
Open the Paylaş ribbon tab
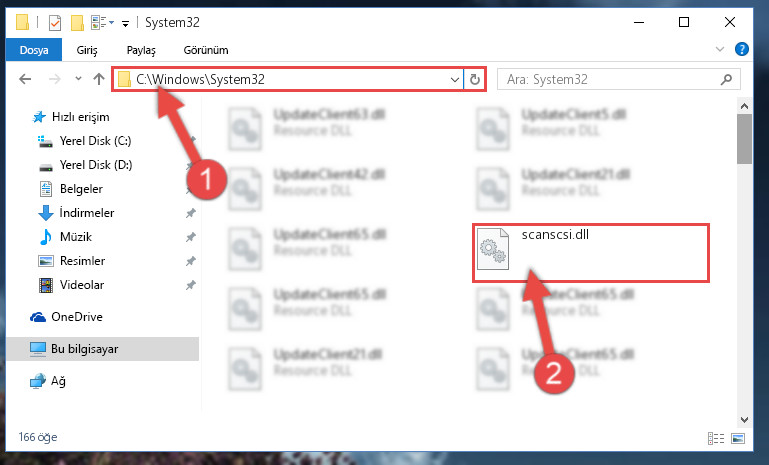pyautogui.click(x=141, y=50)
